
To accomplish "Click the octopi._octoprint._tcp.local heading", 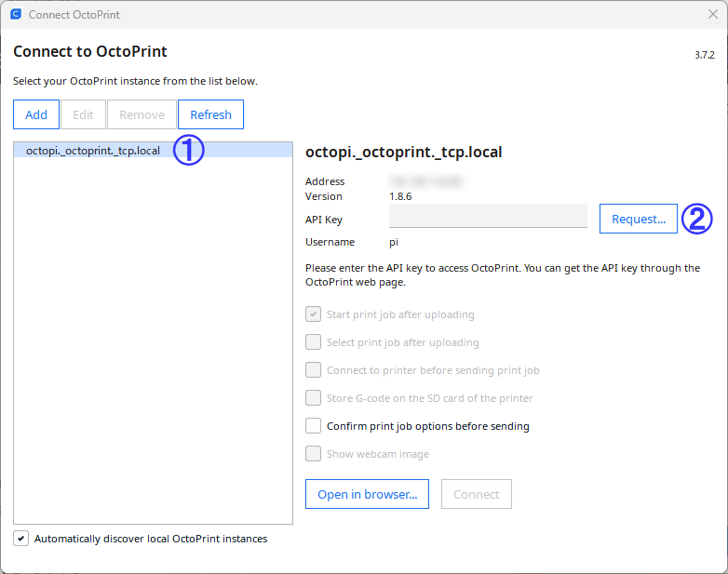I will click(x=403, y=153).
